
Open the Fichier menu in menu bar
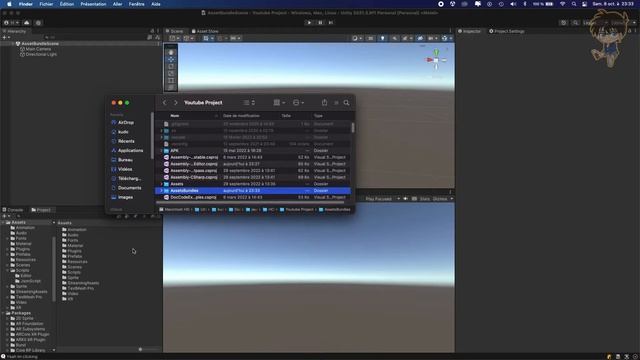pos(46,4)
